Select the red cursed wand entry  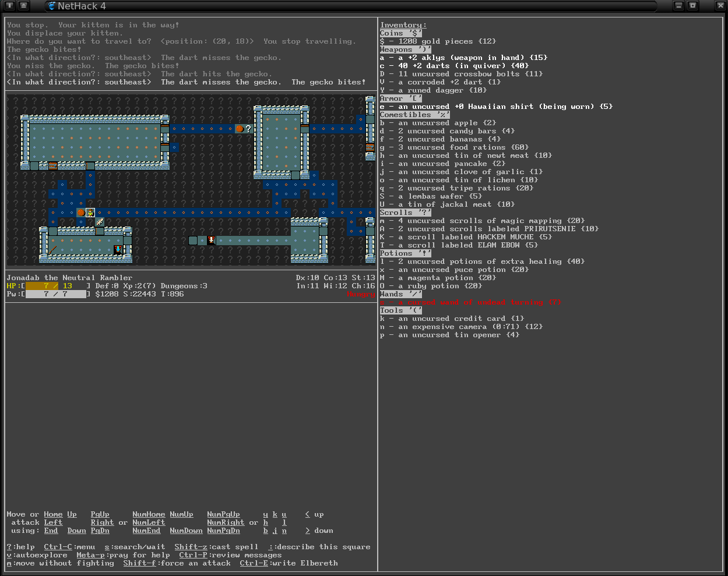point(470,302)
